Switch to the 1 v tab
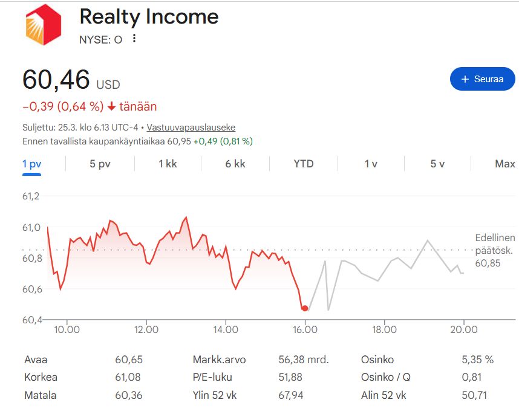The width and height of the screenshot is (519, 420). pyautogui.click(x=371, y=164)
